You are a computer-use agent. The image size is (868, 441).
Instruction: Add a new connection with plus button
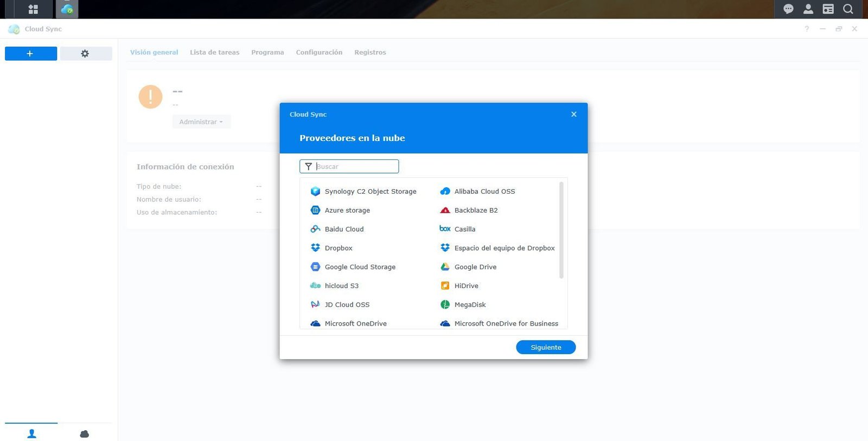click(x=31, y=54)
